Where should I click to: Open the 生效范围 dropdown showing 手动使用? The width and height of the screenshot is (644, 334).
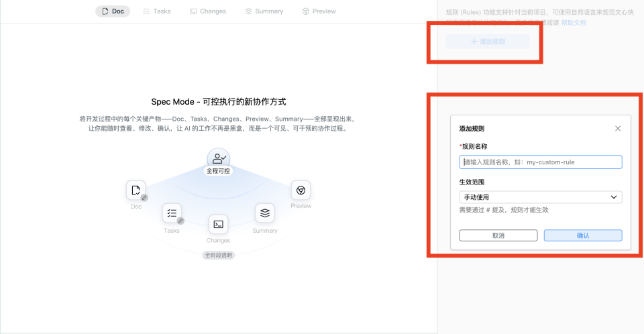(541, 197)
